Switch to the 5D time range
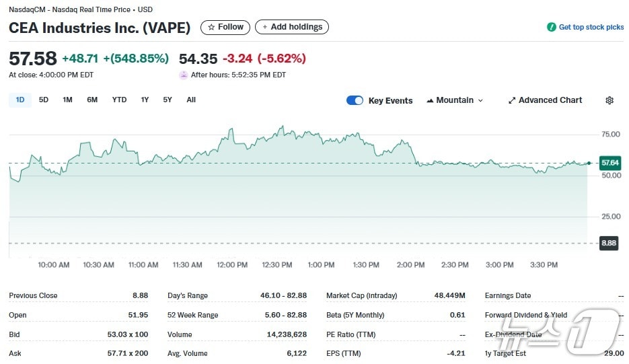This screenshot has height=364, width=629. [44, 100]
